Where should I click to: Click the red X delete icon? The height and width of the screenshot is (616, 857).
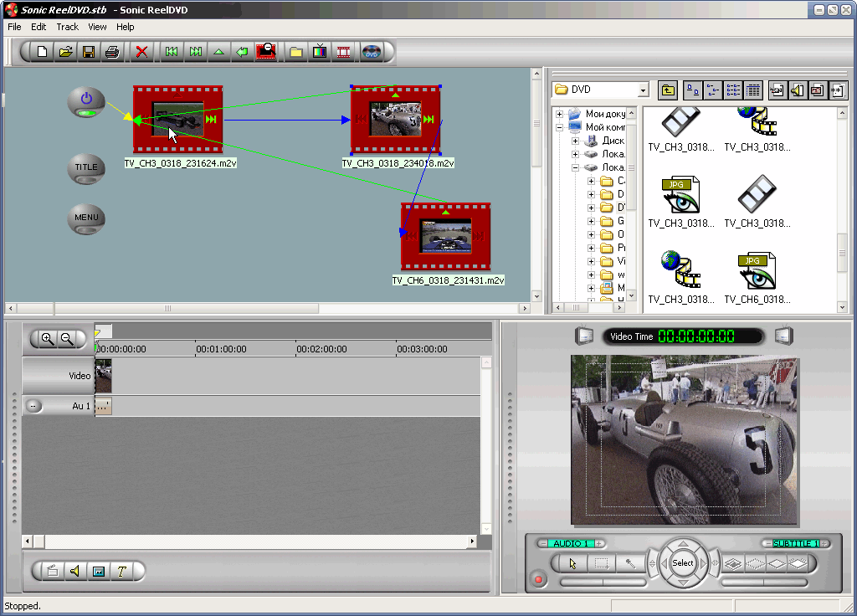pyautogui.click(x=141, y=52)
